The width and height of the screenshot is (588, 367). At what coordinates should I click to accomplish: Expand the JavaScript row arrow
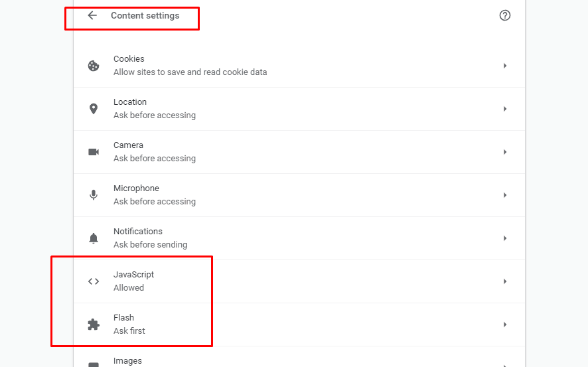tap(505, 281)
